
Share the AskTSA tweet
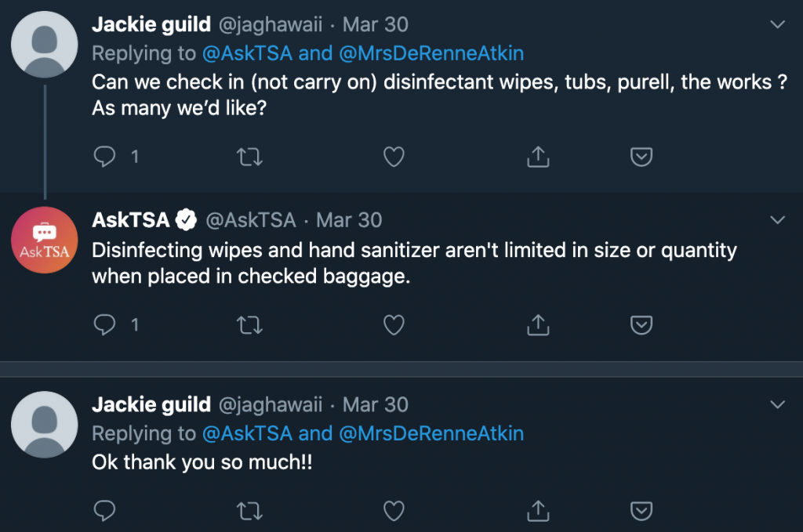click(537, 324)
